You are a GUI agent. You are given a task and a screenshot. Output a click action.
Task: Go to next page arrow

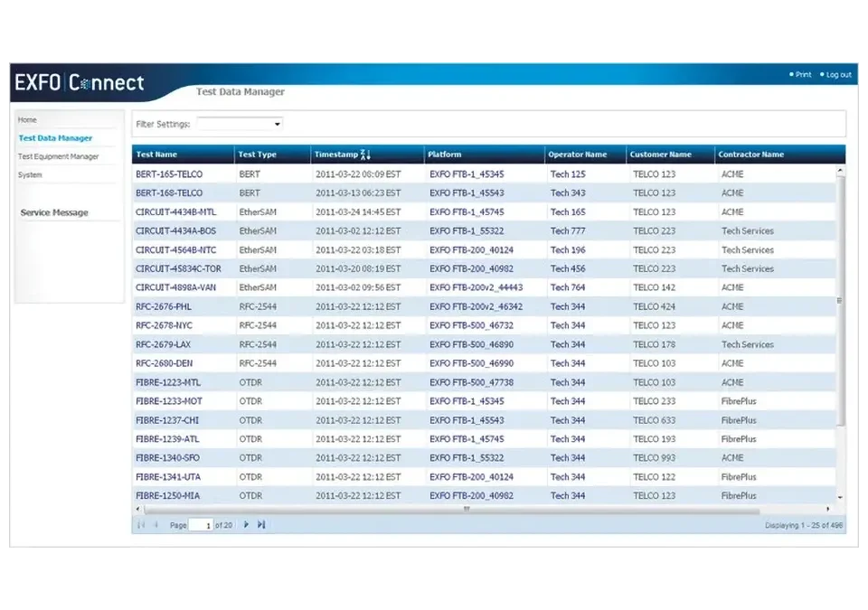pos(246,524)
